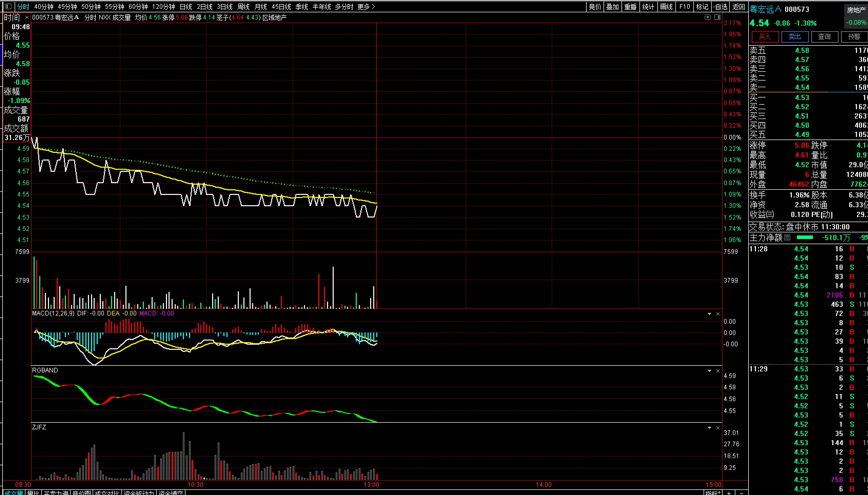The image size is (868, 495).
Task: Click the plus icon to add indicator pane
Action: pos(729,493)
